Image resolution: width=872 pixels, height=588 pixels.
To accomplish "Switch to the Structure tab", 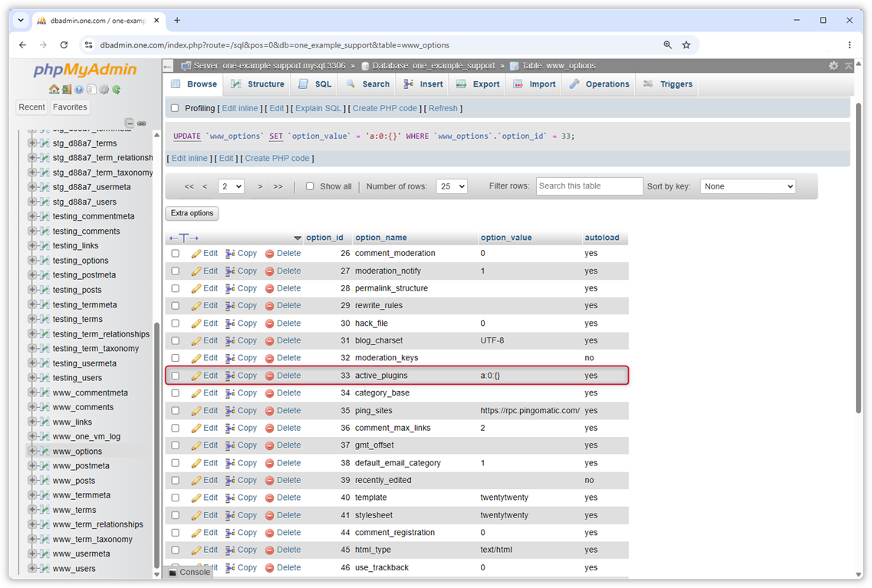I will (x=258, y=84).
